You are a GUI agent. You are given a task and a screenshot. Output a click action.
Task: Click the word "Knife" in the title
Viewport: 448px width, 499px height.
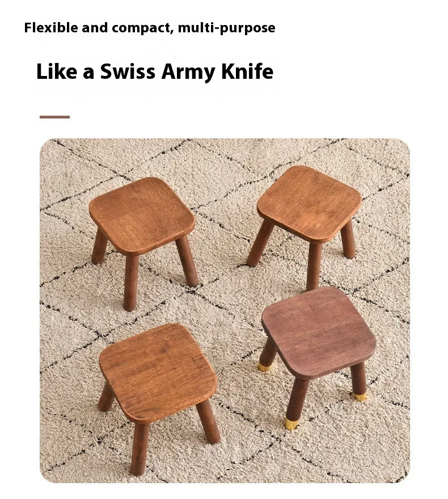pyautogui.click(x=247, y=71)
